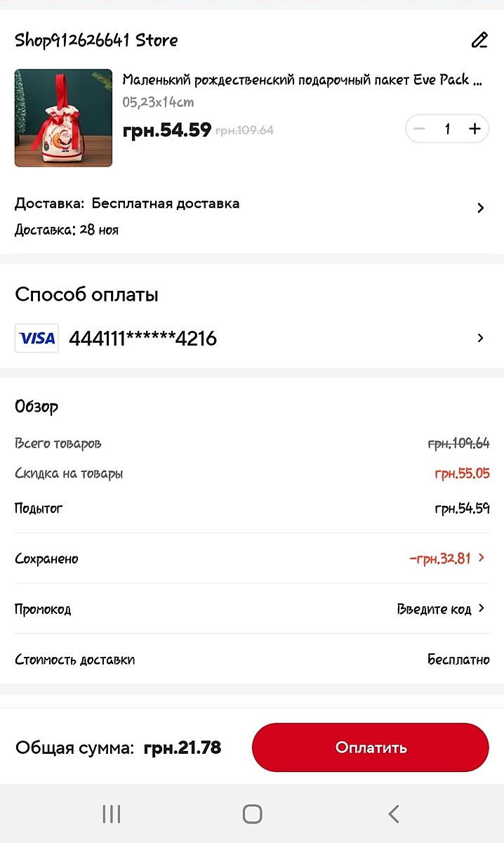
Task: Open the Сохранено savings row
Action: click(x=46, y=558)
